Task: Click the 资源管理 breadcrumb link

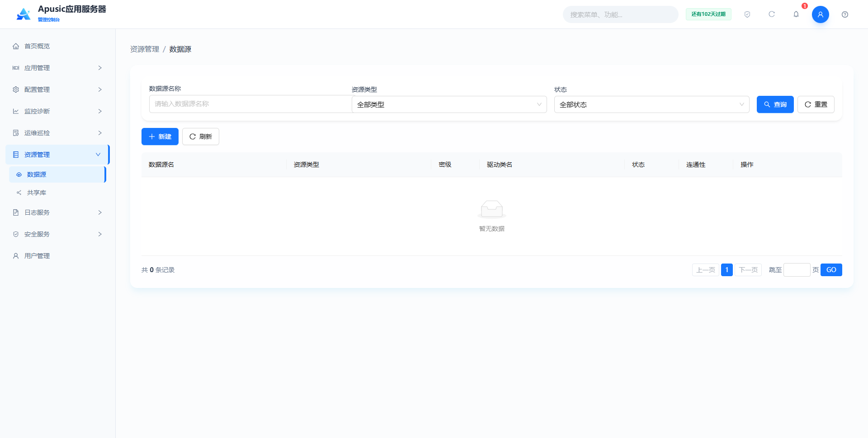Action: click(145, 49)
